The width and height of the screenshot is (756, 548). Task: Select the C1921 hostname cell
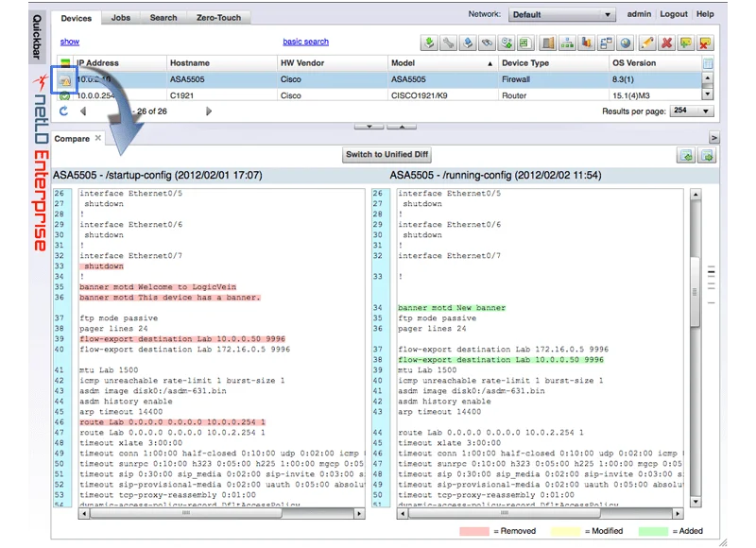coord(221,95)
